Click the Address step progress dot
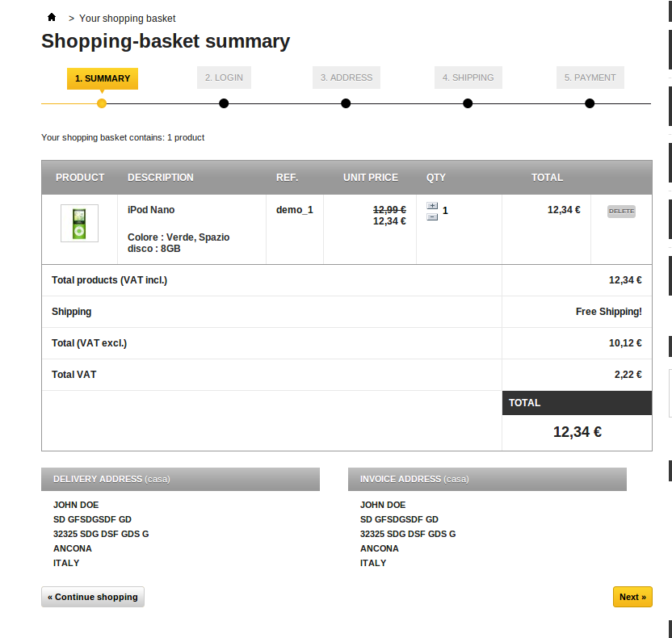 coord(346,103)
